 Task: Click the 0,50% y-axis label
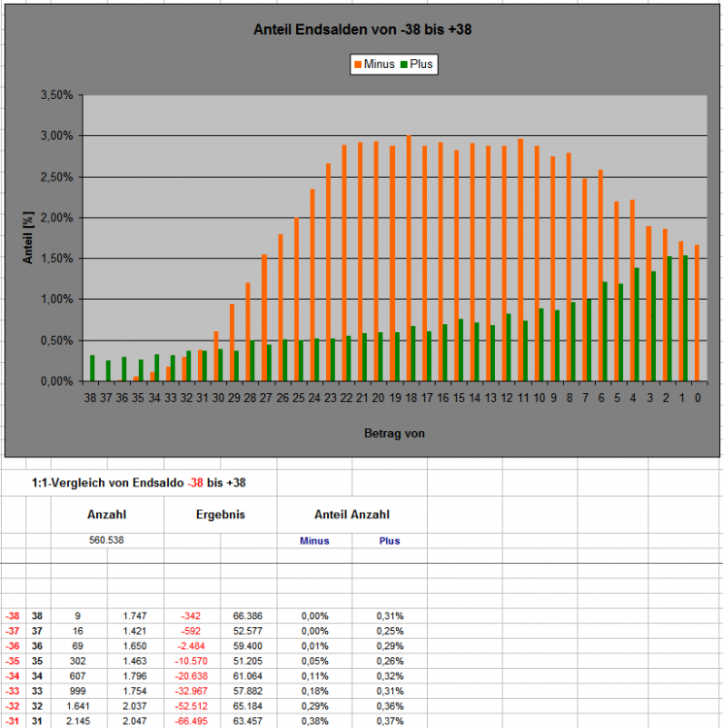pos(56,341)
